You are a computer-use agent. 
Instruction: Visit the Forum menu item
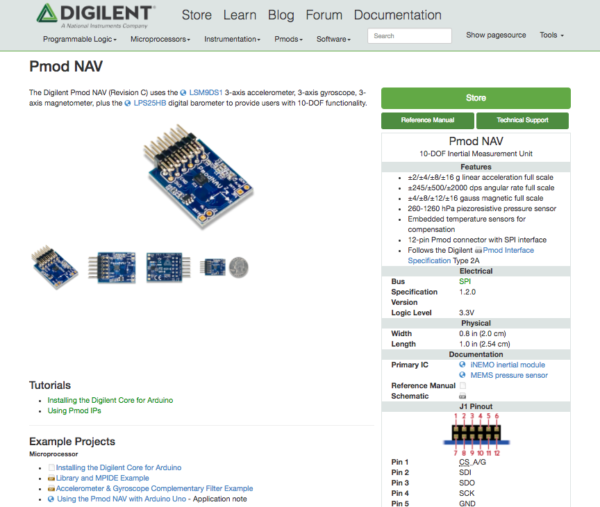click(x=324, y=15)
